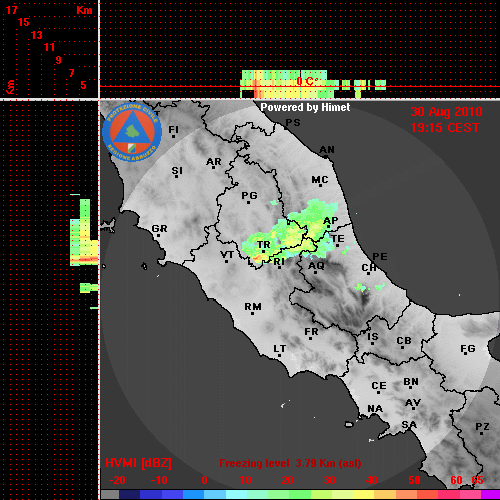The image size is (500, 500).
Task: Click the 'Powered by Himet' label
Action: 305,107
